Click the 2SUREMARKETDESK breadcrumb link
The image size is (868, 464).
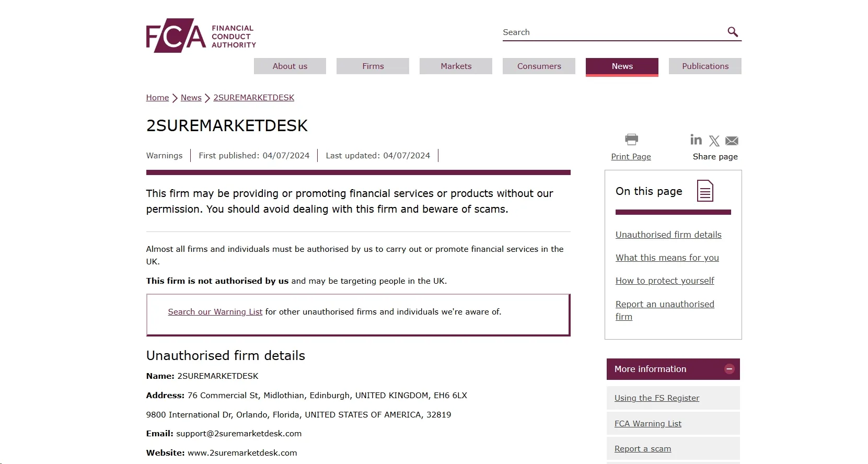click(254, 98)
